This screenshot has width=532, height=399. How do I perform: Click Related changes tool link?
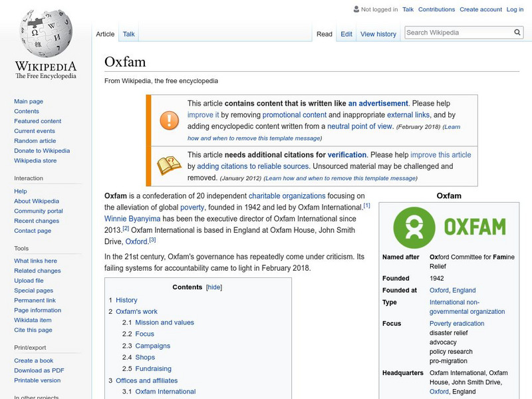click(37, 271)
